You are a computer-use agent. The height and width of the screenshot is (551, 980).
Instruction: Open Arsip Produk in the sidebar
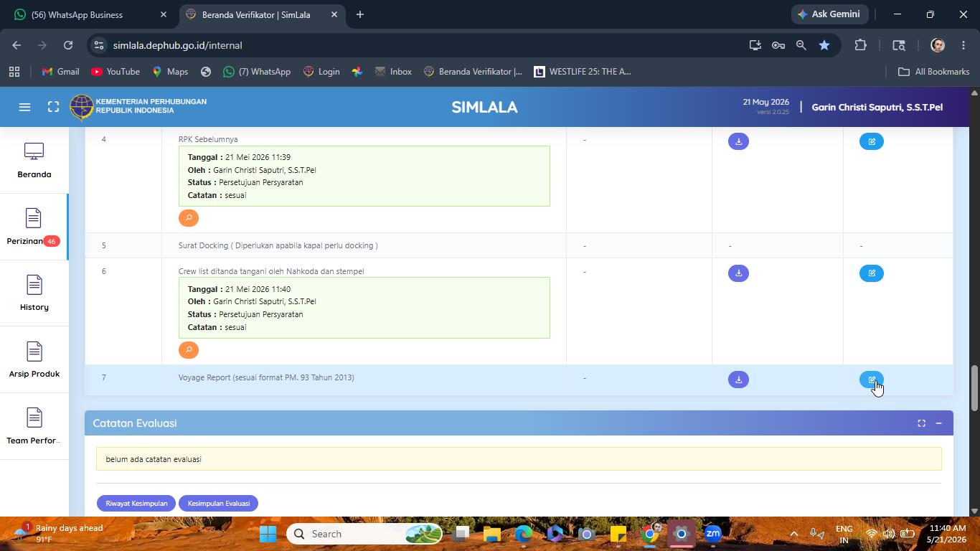(x=34, y=360)
